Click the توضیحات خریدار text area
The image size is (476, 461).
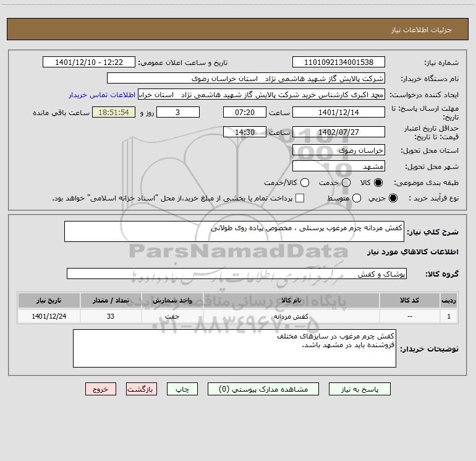pos(234,348)
